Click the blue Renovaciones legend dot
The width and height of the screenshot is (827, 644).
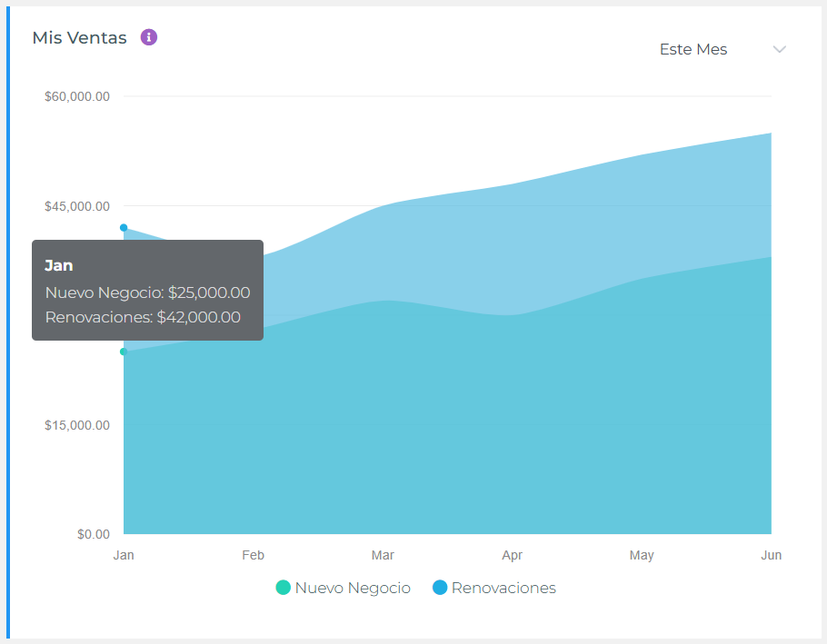tap(440, 588)
